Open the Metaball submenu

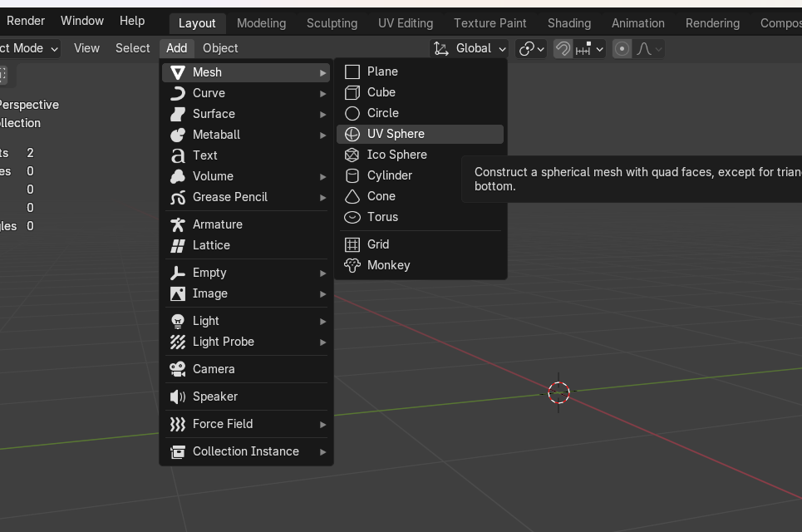pyautogui.click(x=246, y=135)
